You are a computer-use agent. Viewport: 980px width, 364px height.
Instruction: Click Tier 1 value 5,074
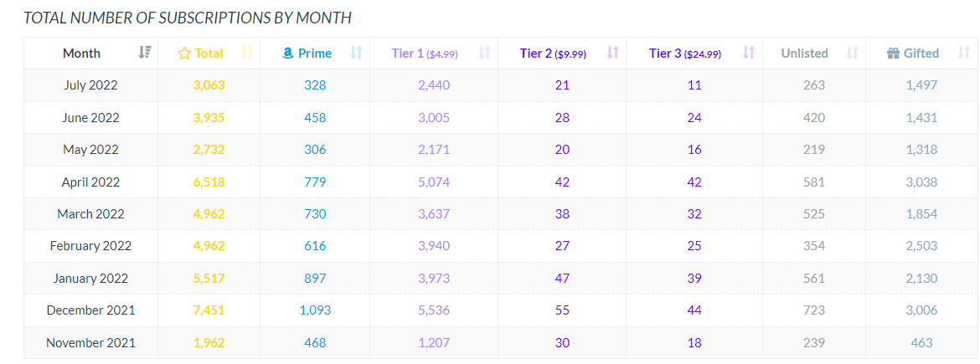click(434, 182)
